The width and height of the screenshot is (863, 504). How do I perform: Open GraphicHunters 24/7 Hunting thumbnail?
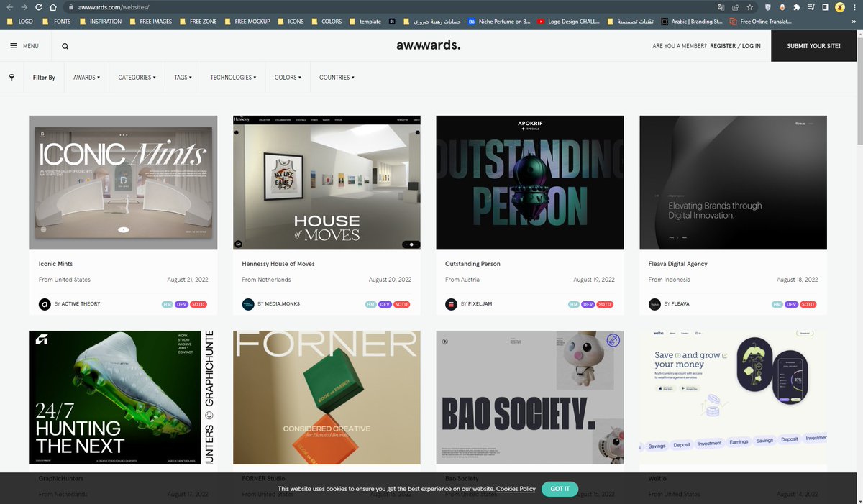(x=124, y=398)
